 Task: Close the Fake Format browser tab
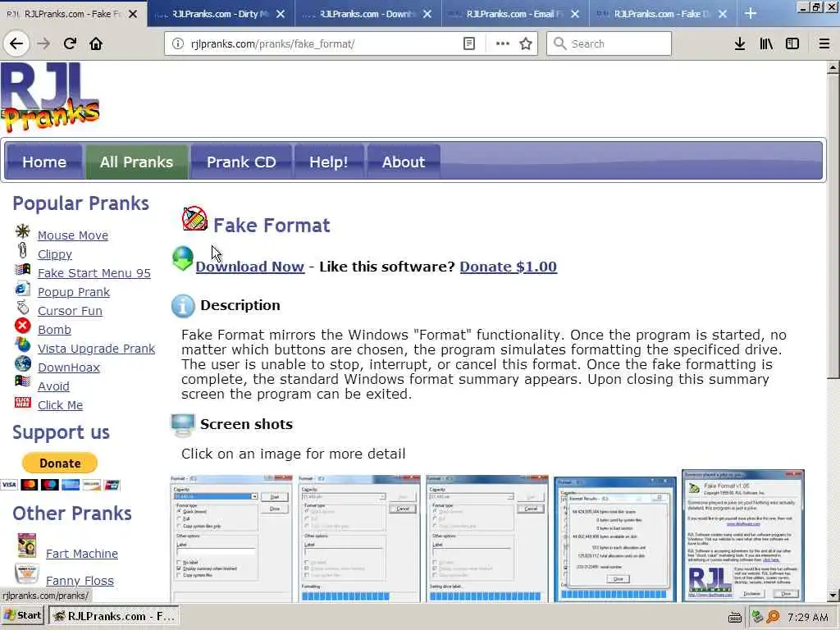133,14
